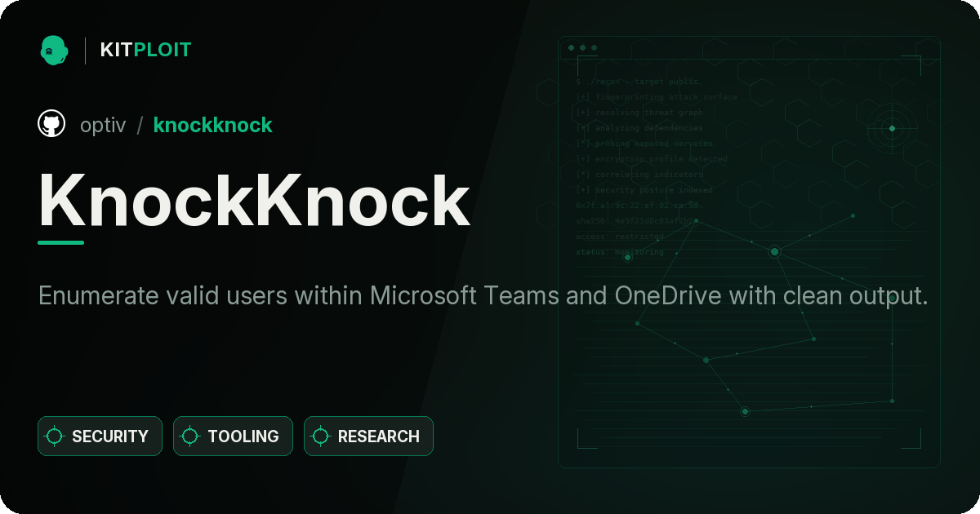Image resolution: width=980 pixels, height=514 pixels.
Task: Click the KITPLOIT brand name text
Action: (x=145, y=50)
